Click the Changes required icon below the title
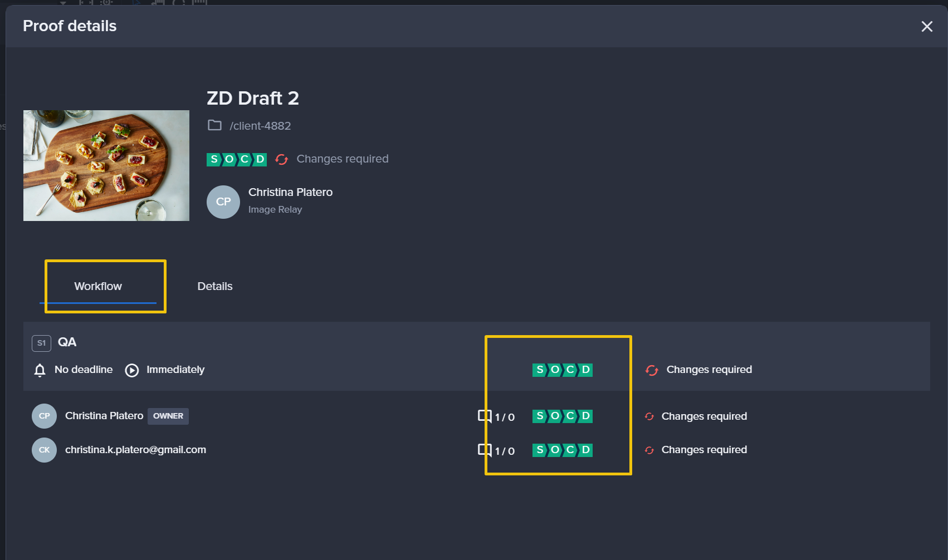This screenshot has height=560, width=948. coord(282,159)
